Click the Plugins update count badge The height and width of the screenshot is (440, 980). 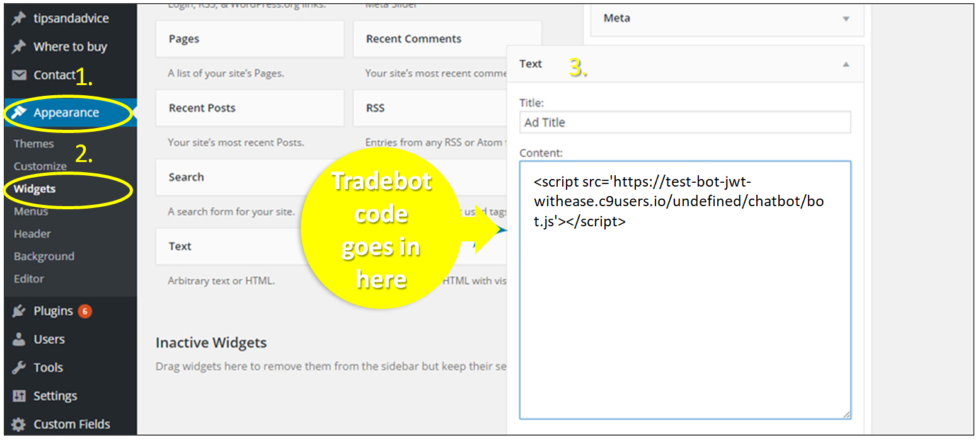(85, 311)
